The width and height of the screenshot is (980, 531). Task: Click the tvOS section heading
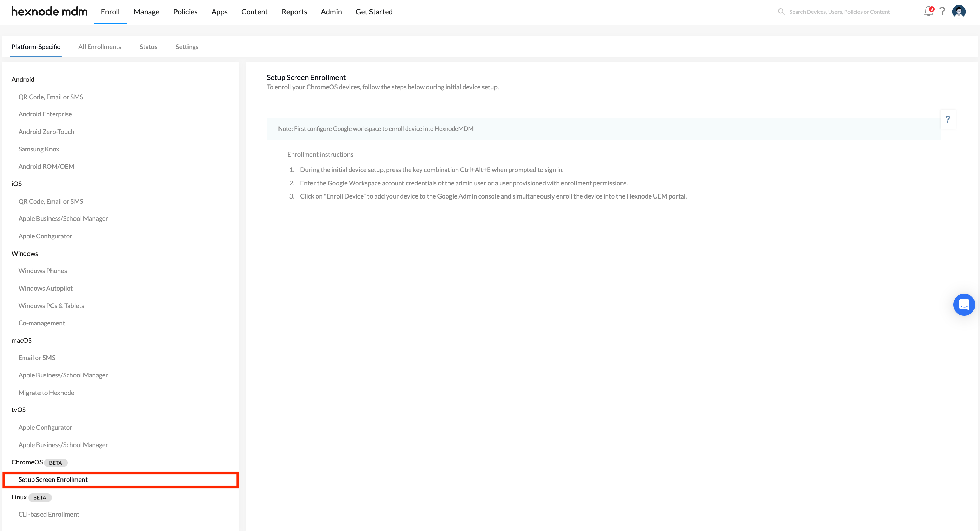coord(19,409)
